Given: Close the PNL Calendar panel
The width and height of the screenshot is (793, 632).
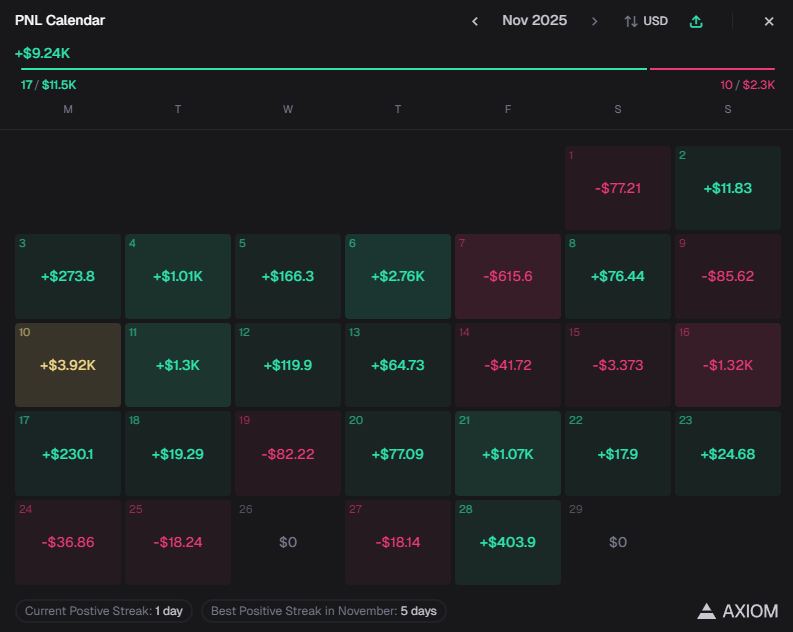Looking at the screenshot, I should point(769,21).
